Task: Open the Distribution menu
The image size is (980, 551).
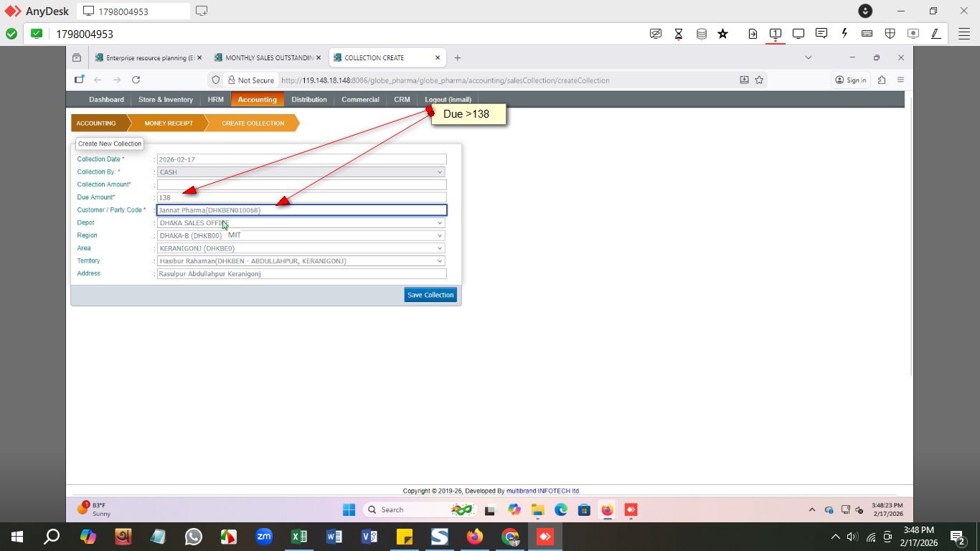Action: click(309, 100)
